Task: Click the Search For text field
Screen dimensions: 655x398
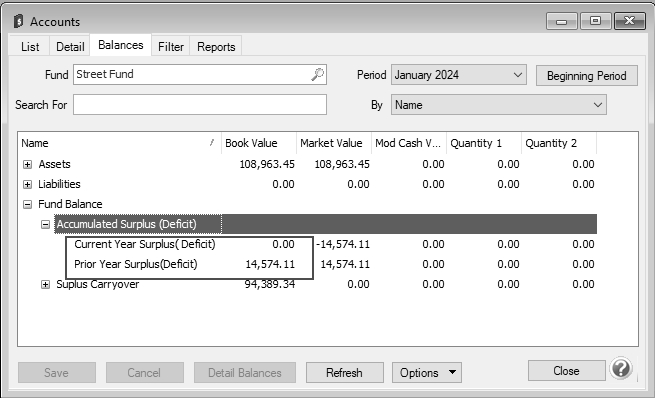Action: (200, 104)
